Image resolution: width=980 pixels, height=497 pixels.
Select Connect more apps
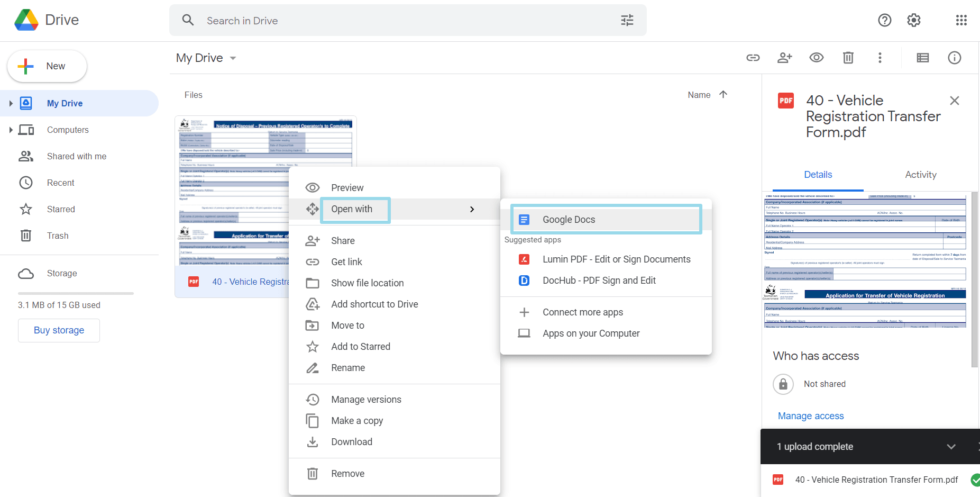tap(606, 312)
